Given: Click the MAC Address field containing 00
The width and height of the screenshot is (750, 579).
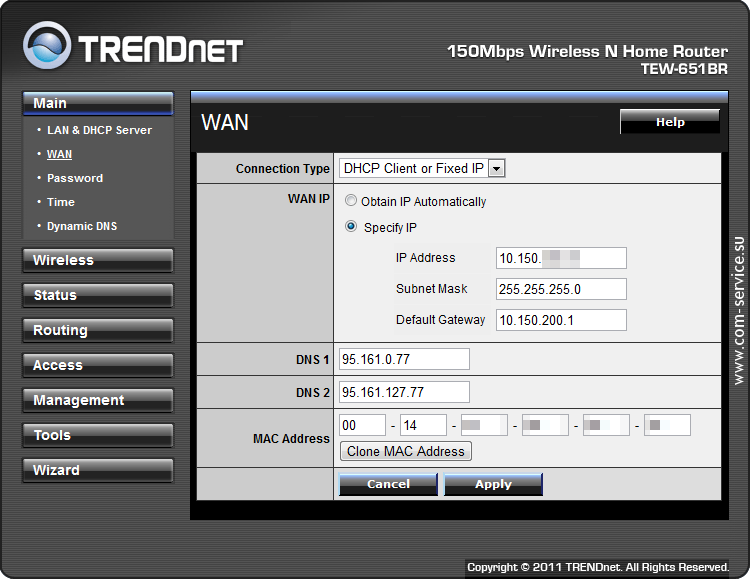Looking at the screenshot, I should coord(363,425).
